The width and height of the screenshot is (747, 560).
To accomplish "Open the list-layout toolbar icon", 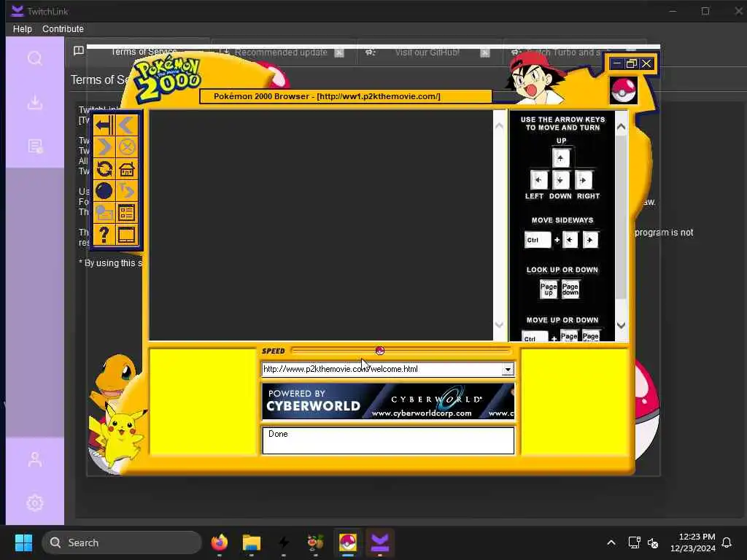I will [x=126, y=213].
